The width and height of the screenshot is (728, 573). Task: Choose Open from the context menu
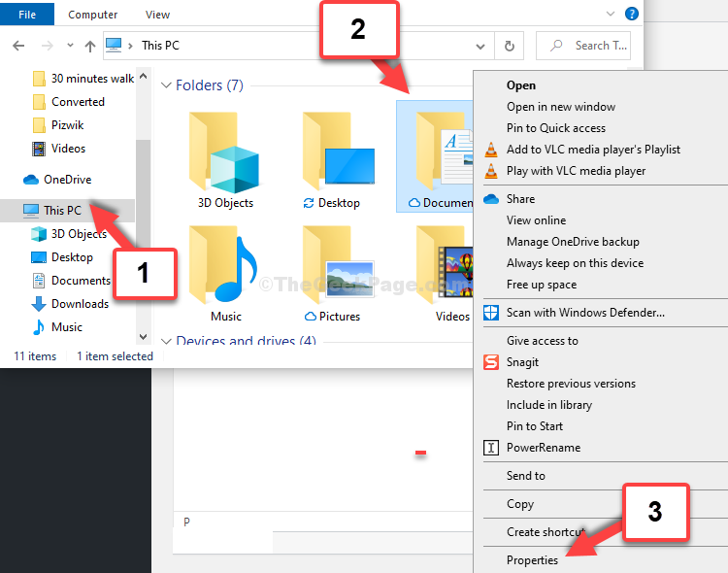tap(521, 85)
